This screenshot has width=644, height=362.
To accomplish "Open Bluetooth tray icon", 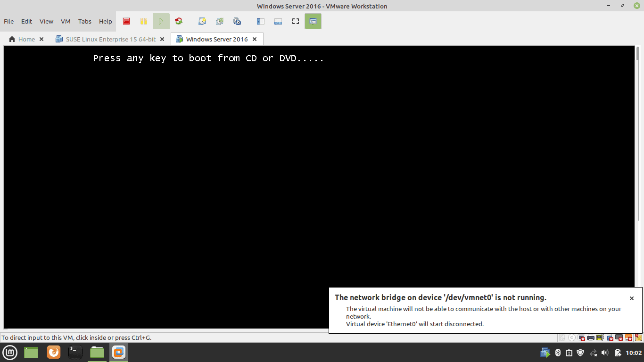I will click(558, 353).
